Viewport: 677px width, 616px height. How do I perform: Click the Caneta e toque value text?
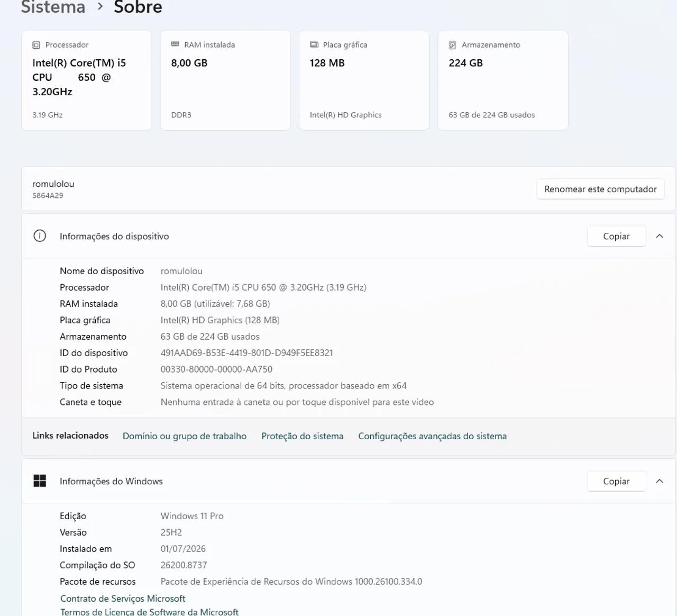click(297, 402)
